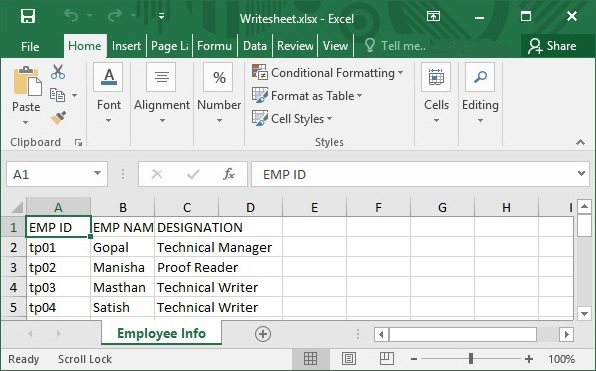Open the Review tab
The width and height of the screenshot is (596, 371).
(x=295, y=46)
